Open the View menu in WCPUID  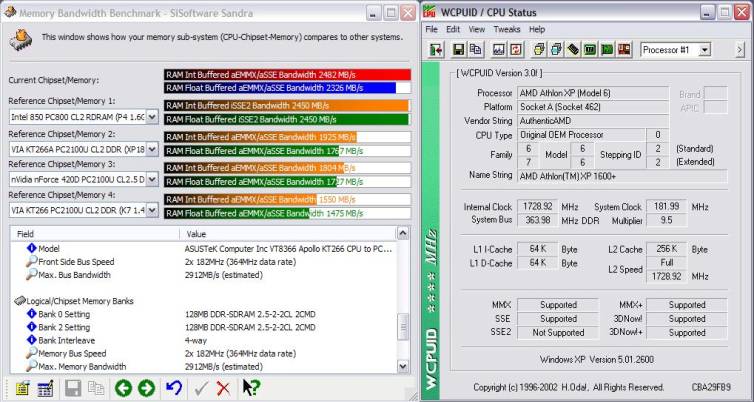coord(477,29)
